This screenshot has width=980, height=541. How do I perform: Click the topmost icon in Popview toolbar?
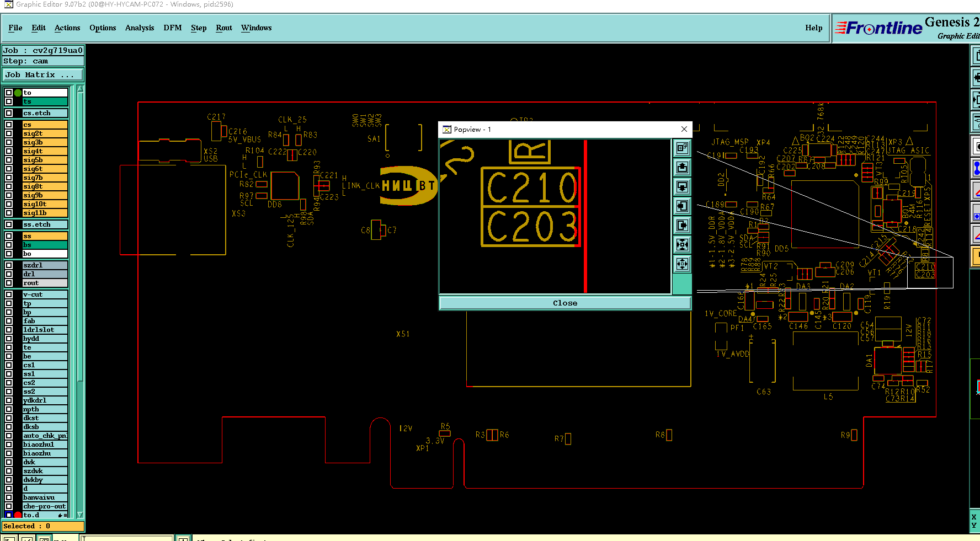(x=683, y=148)
